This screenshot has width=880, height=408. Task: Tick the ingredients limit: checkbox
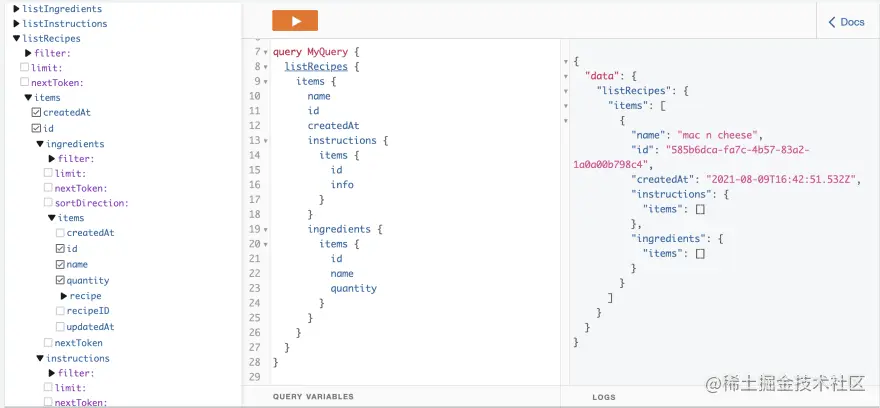[x=48, y=173]
